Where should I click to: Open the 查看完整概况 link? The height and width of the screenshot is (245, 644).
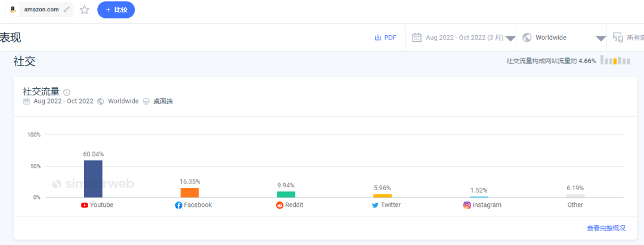pyautogui.click(x=606, y=228)
